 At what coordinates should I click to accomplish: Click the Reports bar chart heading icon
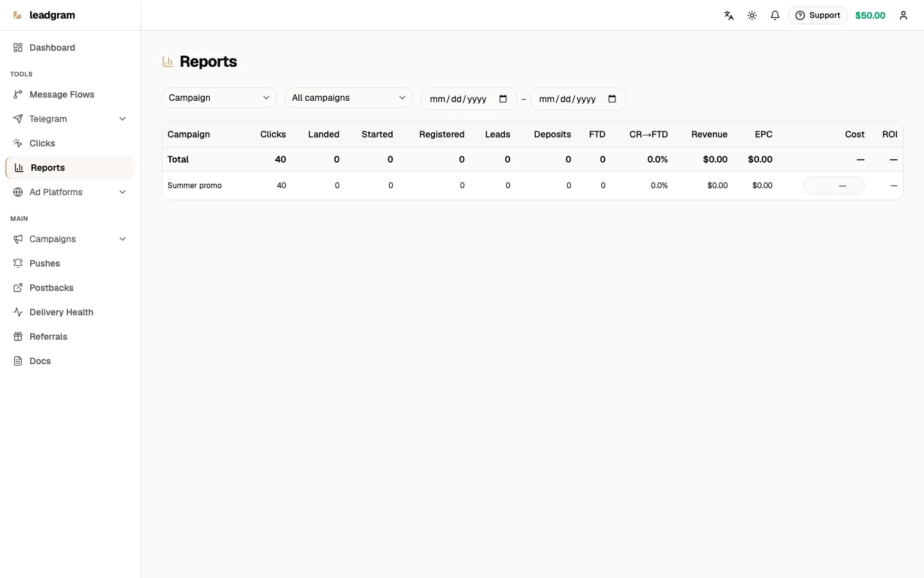[x=168, y=62]
